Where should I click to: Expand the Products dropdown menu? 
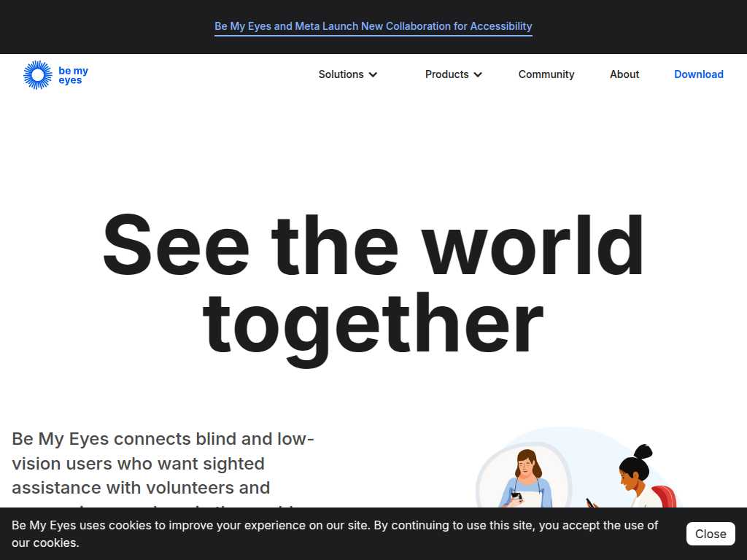coord(454,74)
